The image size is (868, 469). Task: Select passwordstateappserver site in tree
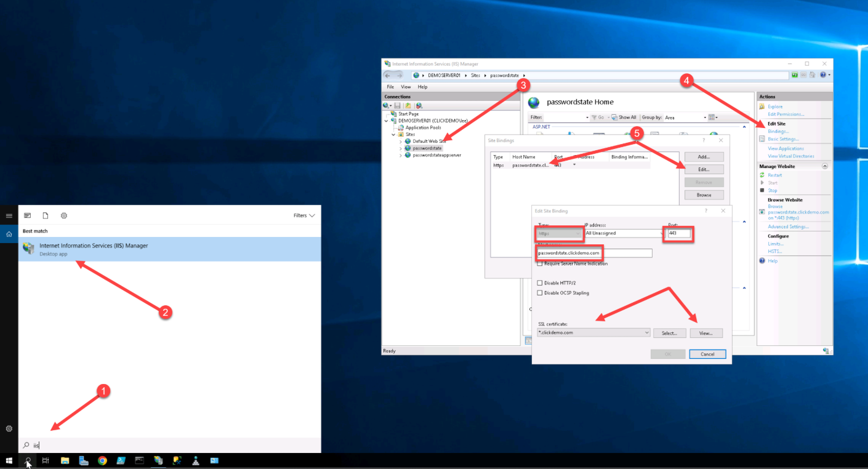436,155
